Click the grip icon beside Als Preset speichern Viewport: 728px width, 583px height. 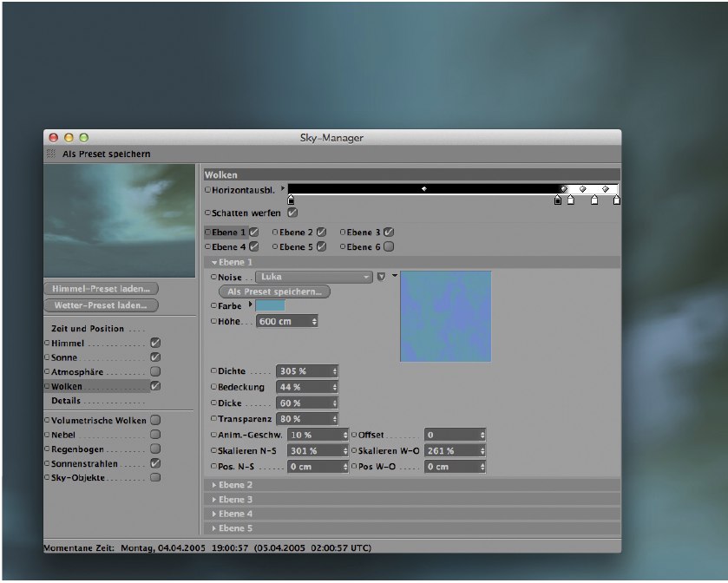(51, 154)
